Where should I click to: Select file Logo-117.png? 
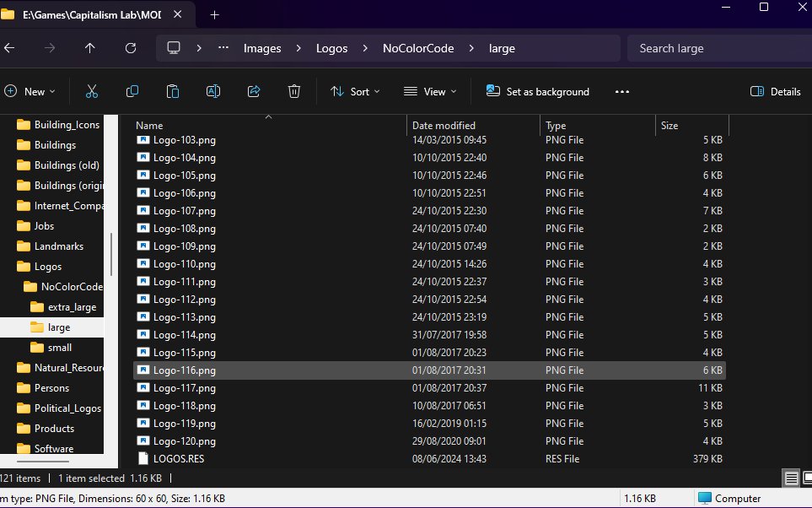[429, 387]
